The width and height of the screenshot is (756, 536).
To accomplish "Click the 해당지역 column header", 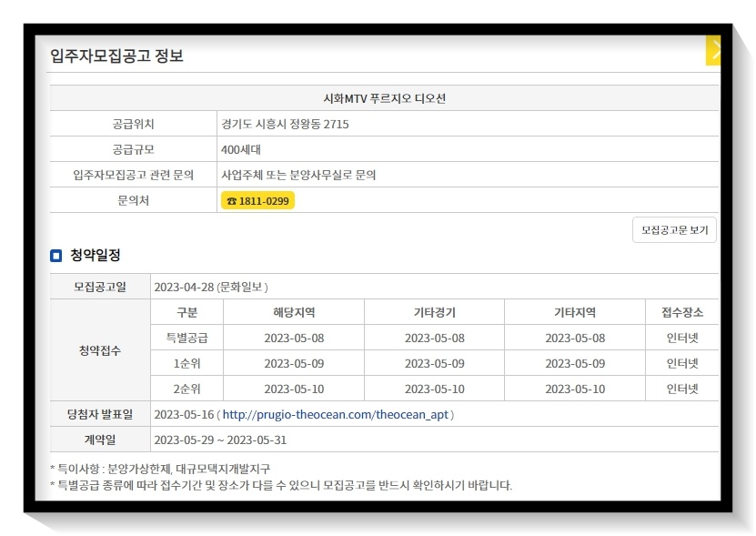I will point(294,312).
